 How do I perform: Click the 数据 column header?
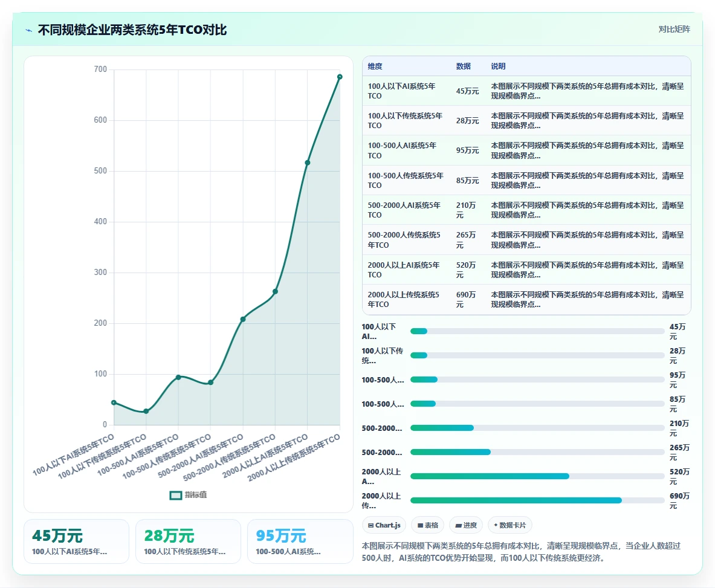[464, 66]
